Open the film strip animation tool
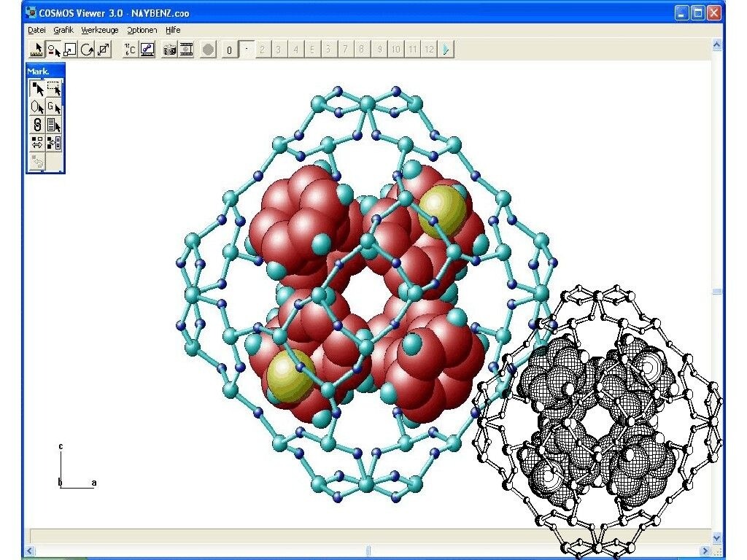 [186, 50]
